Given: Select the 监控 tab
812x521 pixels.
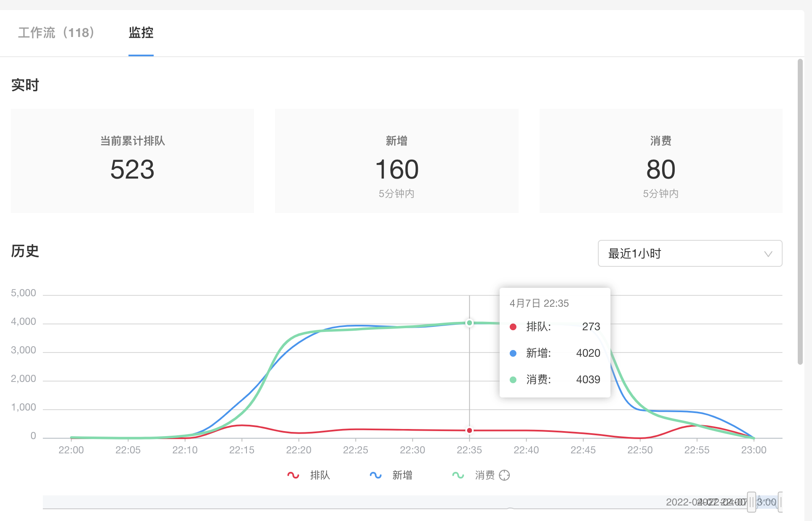Looking at the screenshot, I should tap(141, 33).
